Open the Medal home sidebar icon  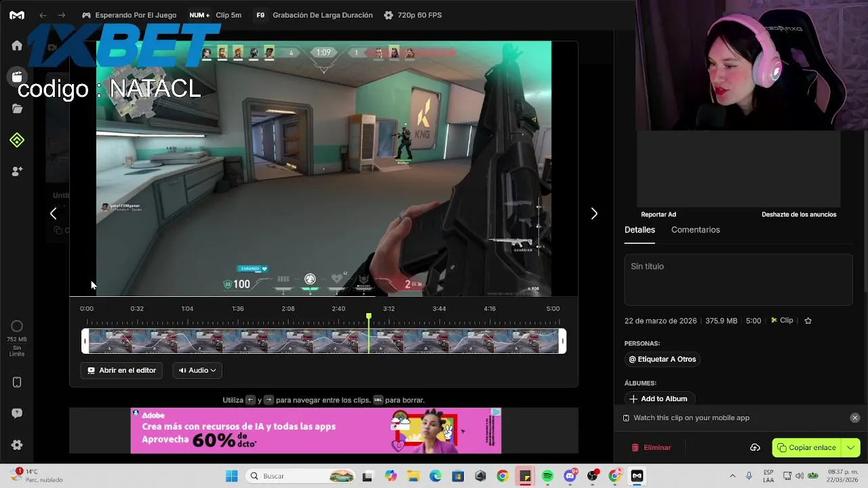point(17,45)
